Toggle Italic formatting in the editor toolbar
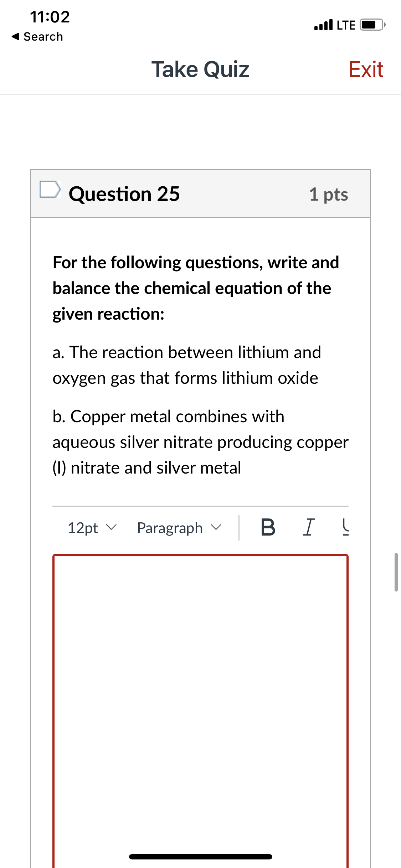Viewport: 401px width, 868px height. coord(309,527)
